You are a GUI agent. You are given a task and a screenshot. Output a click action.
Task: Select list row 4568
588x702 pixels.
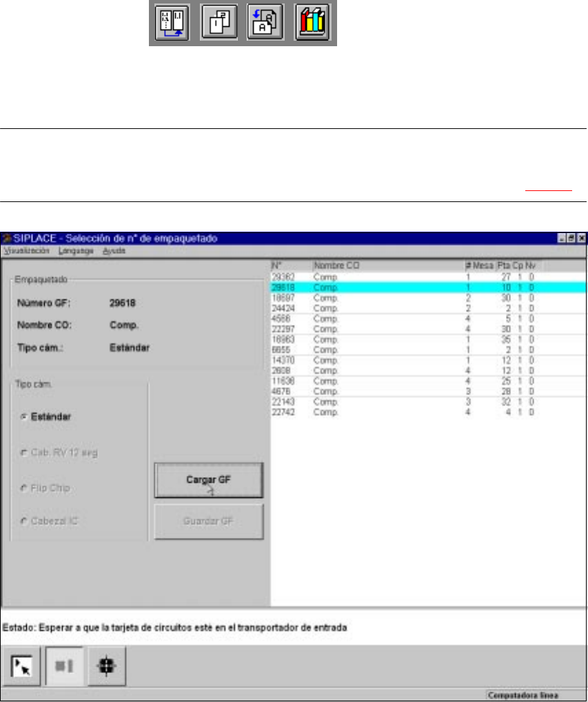(428, 319)
